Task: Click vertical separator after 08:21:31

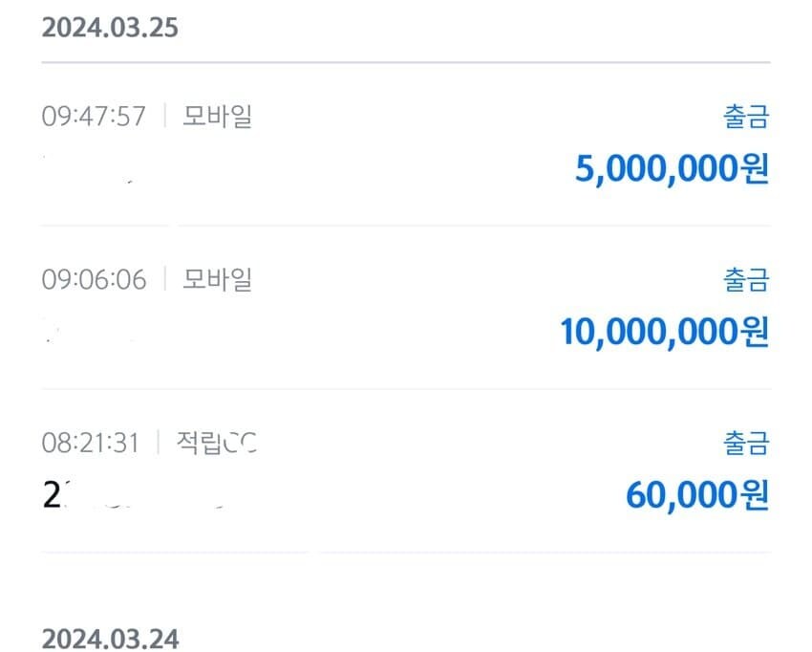Action: coord(159,444)
